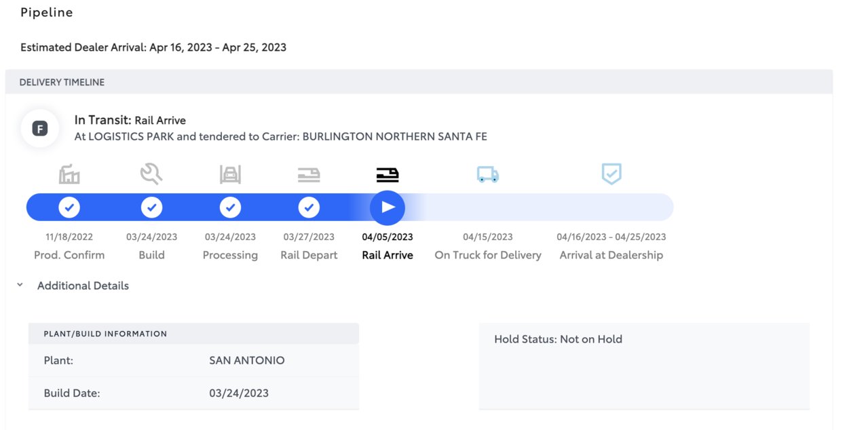Viewport: 868px width, 430px height.
Task: Click the Additional Details section label
Action: point(83,286)
